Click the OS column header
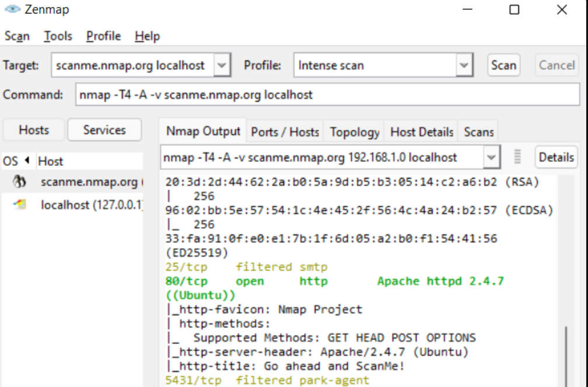This screenshot has height=387, width=588. 19,161
